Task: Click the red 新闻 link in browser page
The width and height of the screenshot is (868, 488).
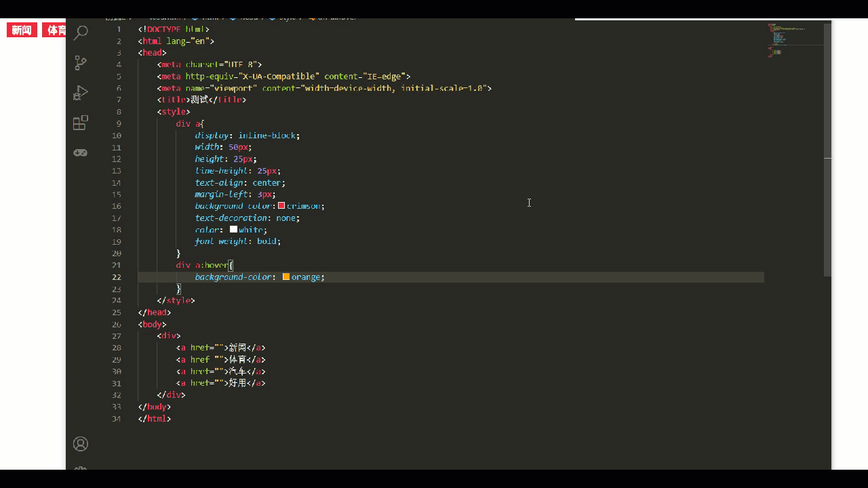Action: click(22, 30)
